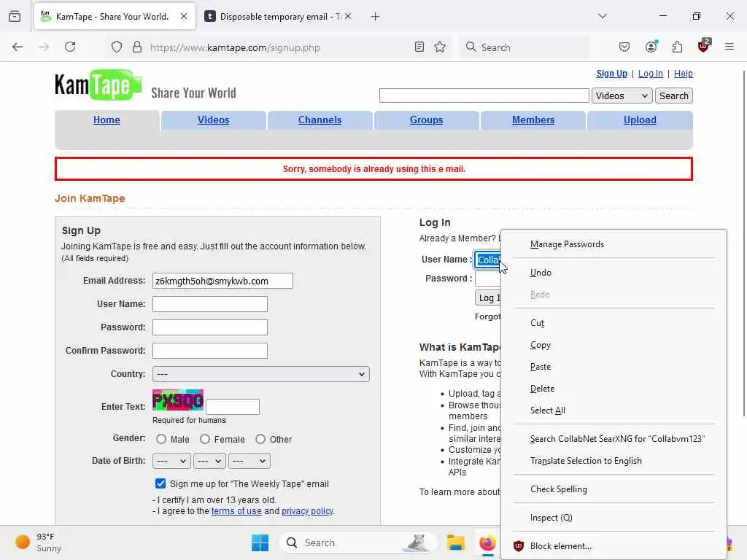Screen dimensions: 747x560
Task: Open a new browser tab
Action: (376, 17)
